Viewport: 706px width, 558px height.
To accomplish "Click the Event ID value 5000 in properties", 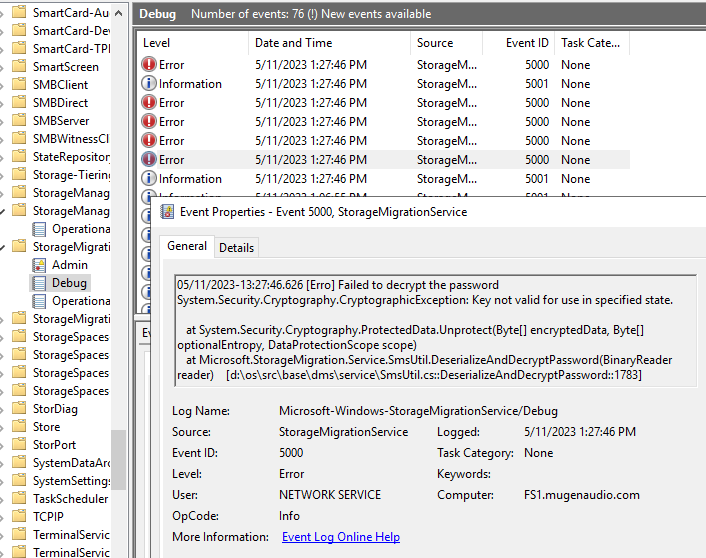I will point(291,453).
